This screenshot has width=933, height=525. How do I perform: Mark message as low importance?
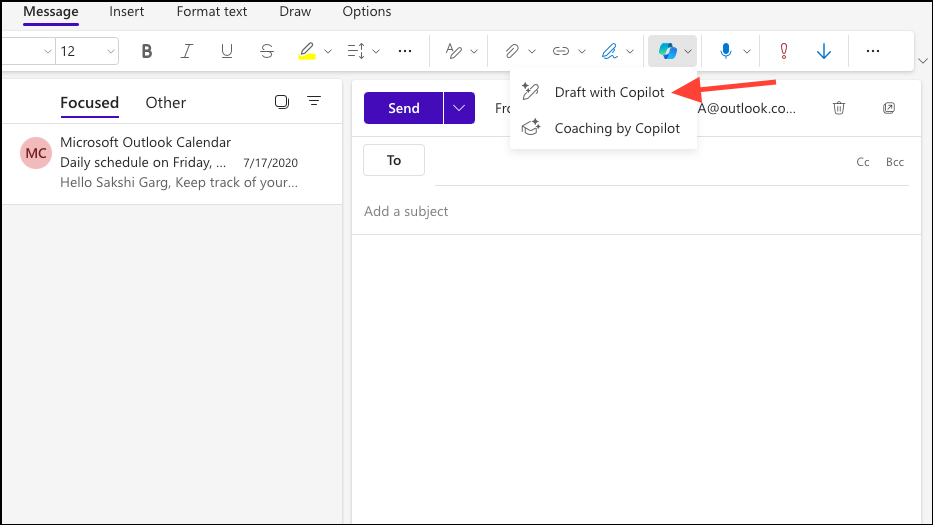[x=824, y=51]
